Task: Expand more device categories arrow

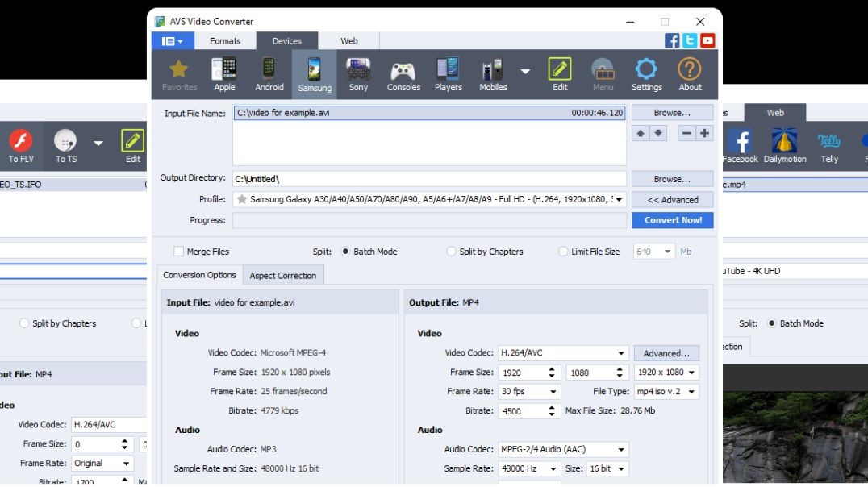Action: 525,72
